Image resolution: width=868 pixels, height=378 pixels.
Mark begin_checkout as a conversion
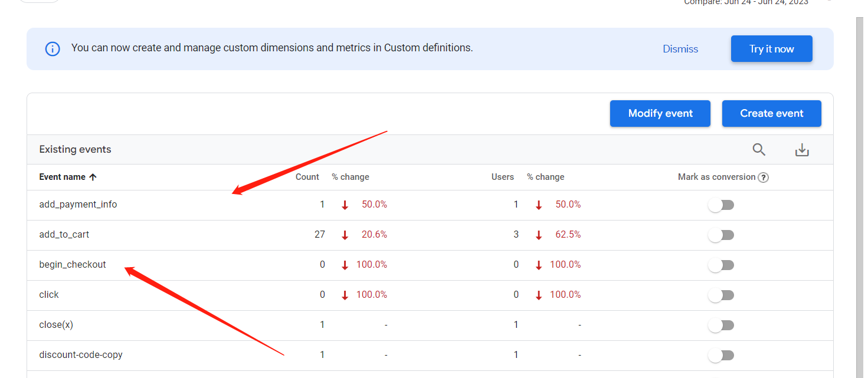pos(721,265)
